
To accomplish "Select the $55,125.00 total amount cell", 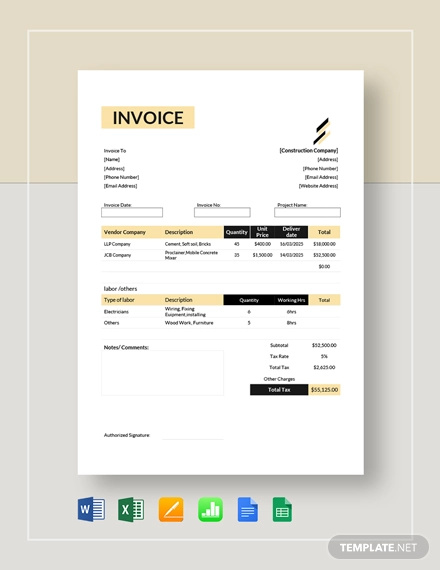I will coord(324,390).
